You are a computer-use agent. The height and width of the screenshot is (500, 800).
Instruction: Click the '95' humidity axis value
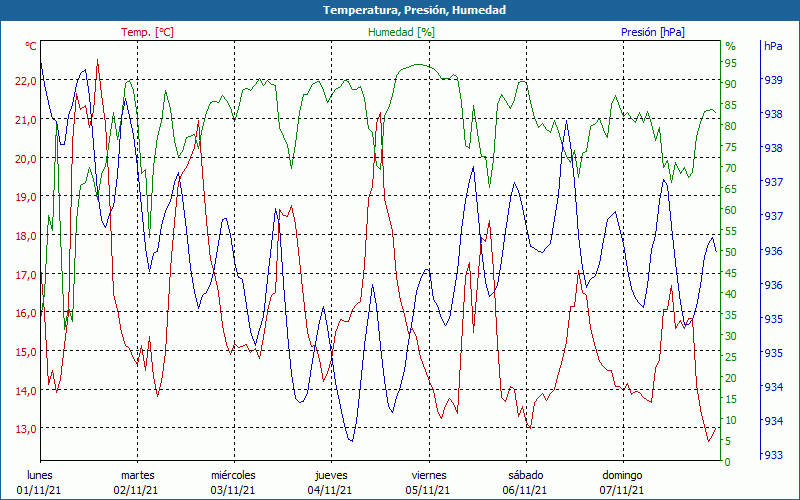click(x=731, y=63)
